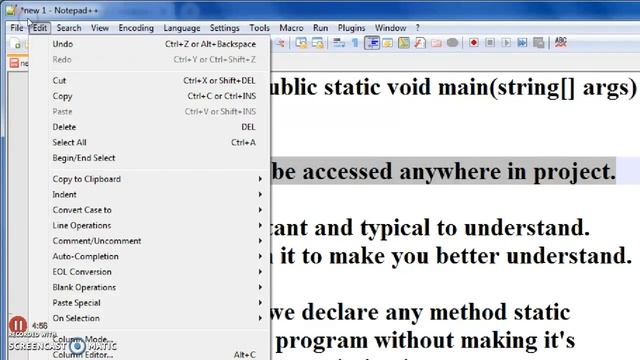Click the Notepad++ title bar app icon
Viewport: 640px width, 360px height.
tap(11, 10)
